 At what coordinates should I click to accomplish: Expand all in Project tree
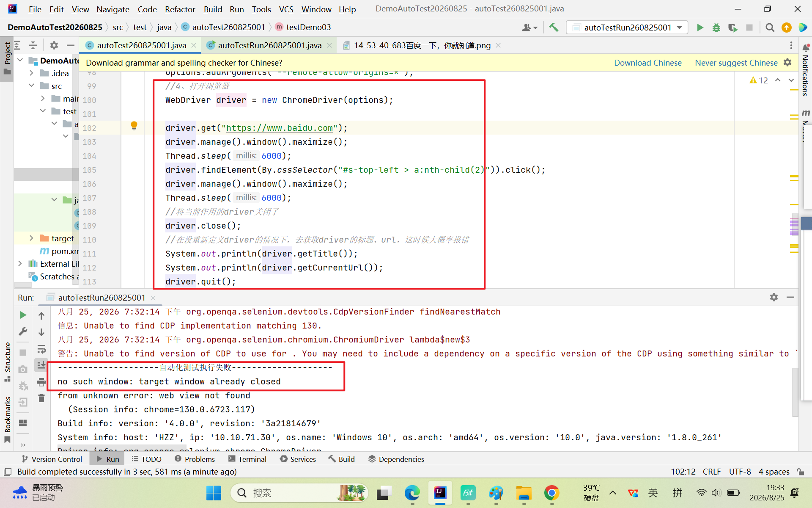pos(17,45)
